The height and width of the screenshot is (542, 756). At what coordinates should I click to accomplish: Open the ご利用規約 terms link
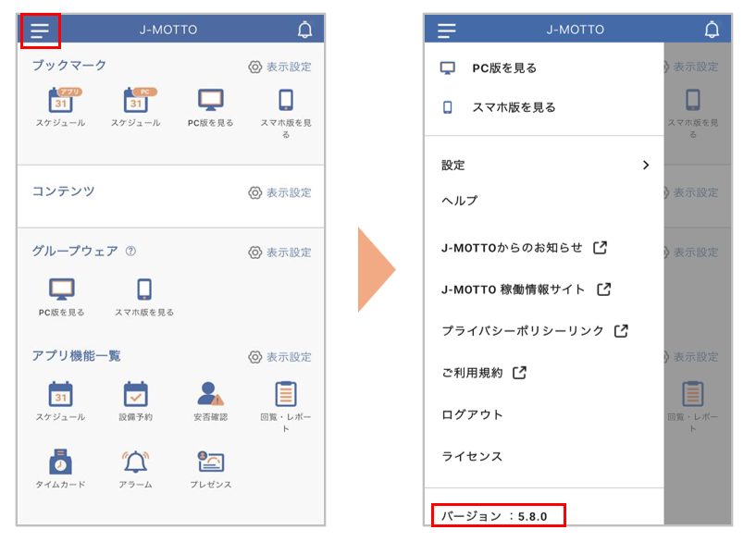tap(483, 373)
